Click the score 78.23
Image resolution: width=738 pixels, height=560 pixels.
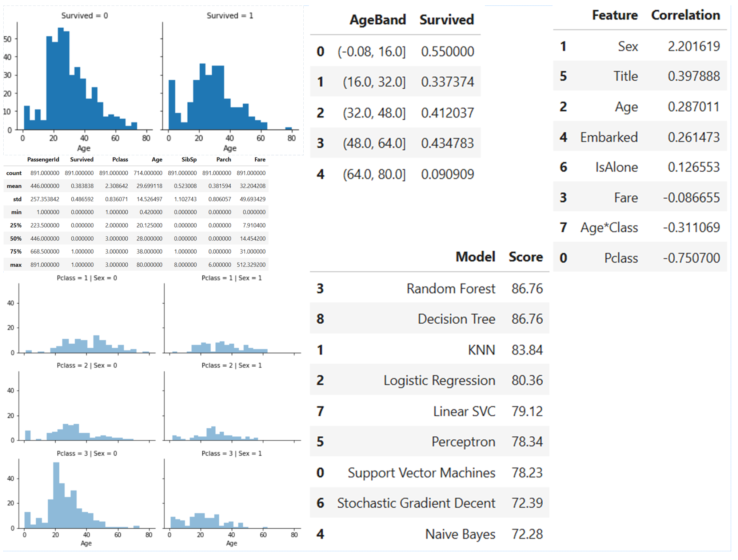527,473
